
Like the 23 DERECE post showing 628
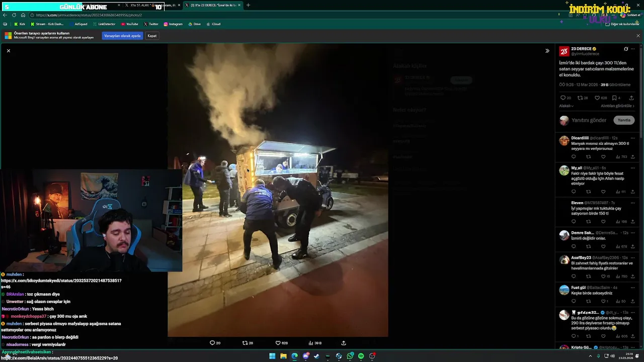(x=601, y=98)
